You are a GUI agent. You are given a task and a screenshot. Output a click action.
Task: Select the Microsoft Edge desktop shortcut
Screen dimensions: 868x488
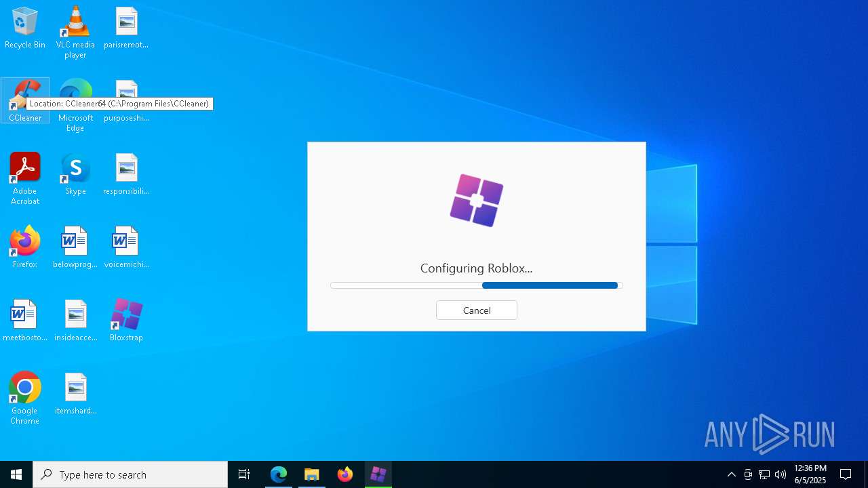point(75,106)
